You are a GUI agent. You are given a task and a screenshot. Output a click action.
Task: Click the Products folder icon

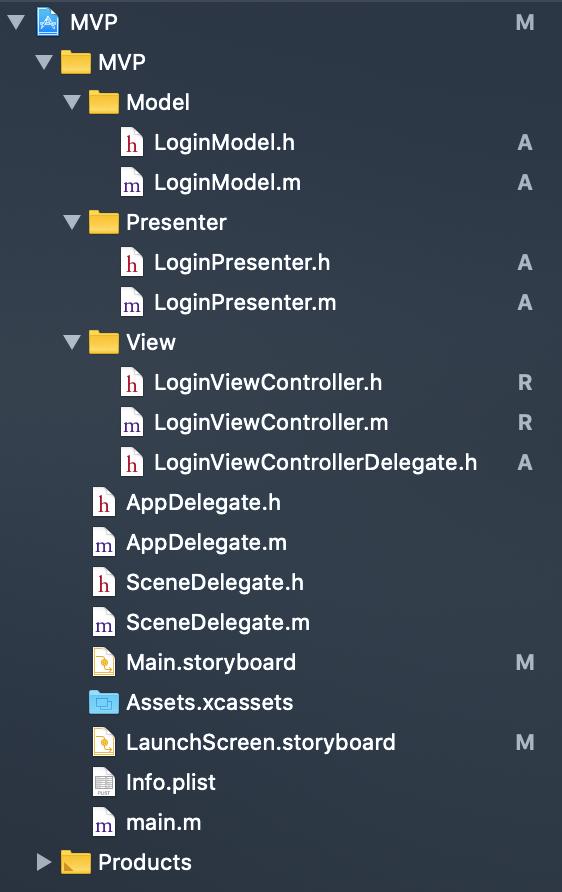tap(76, 862)
